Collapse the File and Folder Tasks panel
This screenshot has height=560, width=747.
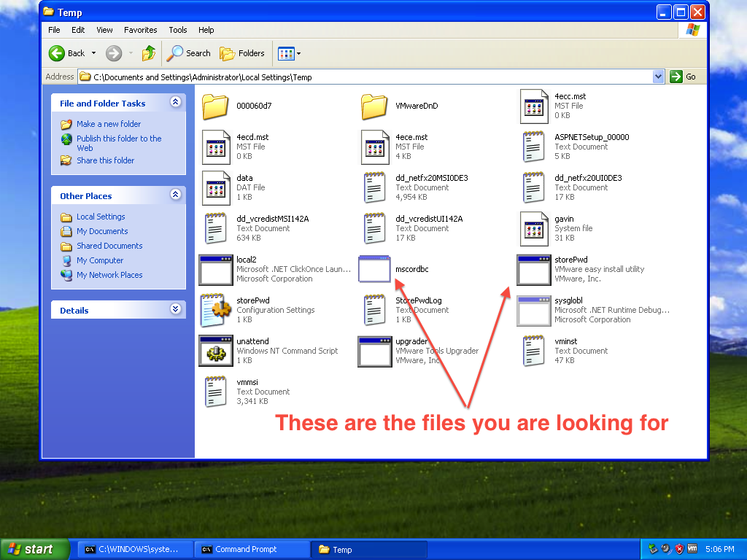pos(175,103)
